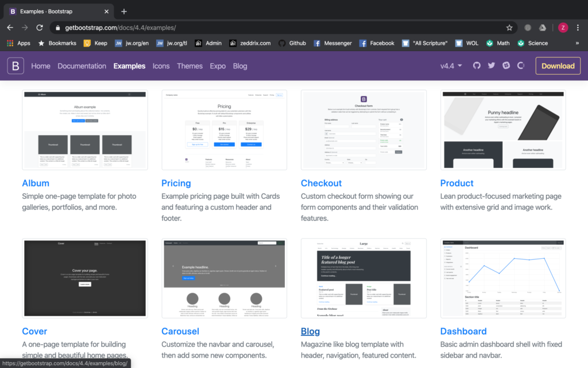
Task: Open the Themes nav item
Action: coord(189,66)
